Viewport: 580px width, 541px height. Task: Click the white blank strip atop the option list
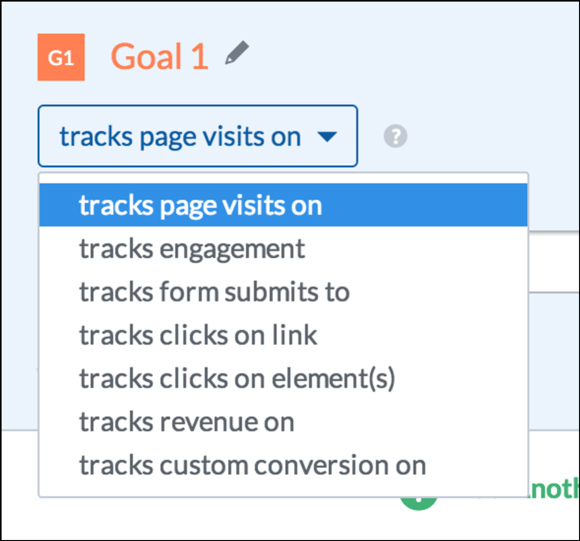pos(283,178)
